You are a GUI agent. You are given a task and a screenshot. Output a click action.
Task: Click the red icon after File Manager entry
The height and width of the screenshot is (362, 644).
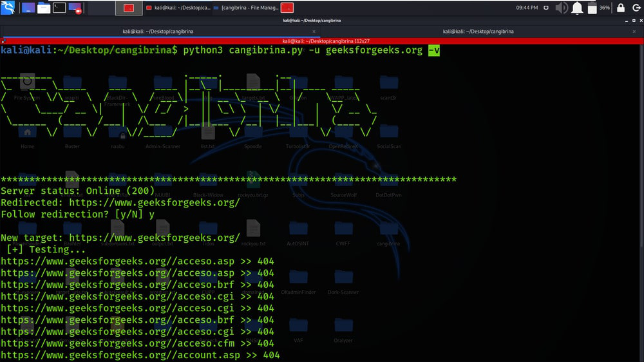click(287, 8)
